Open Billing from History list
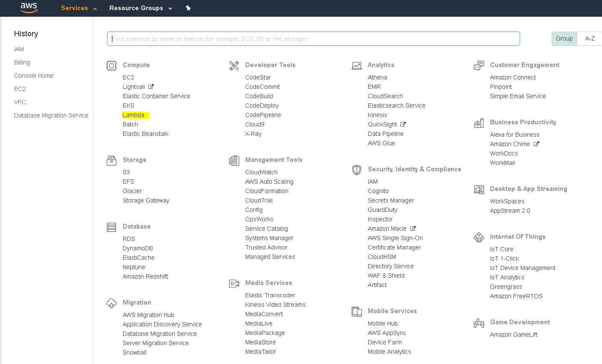The width and height of the screenshot is (602, 364). coord(22,62)
